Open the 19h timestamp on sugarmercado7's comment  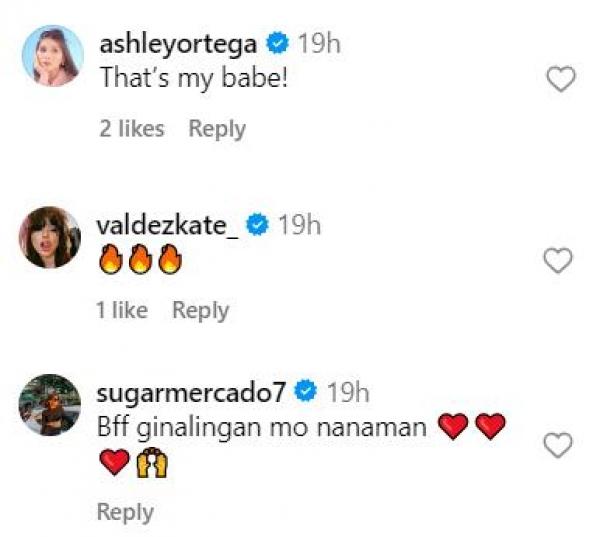[349, 391]
